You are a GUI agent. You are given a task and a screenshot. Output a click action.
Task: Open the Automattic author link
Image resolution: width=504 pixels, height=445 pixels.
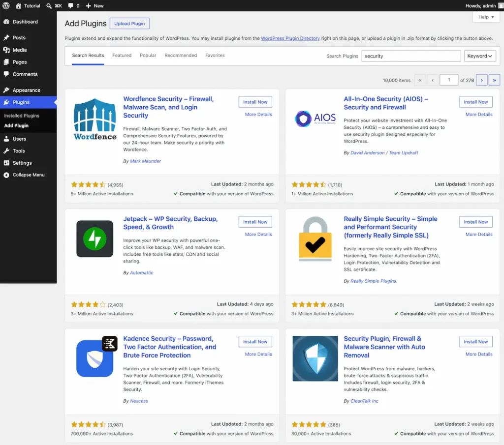pyautogui.click(x=141, y=272)
